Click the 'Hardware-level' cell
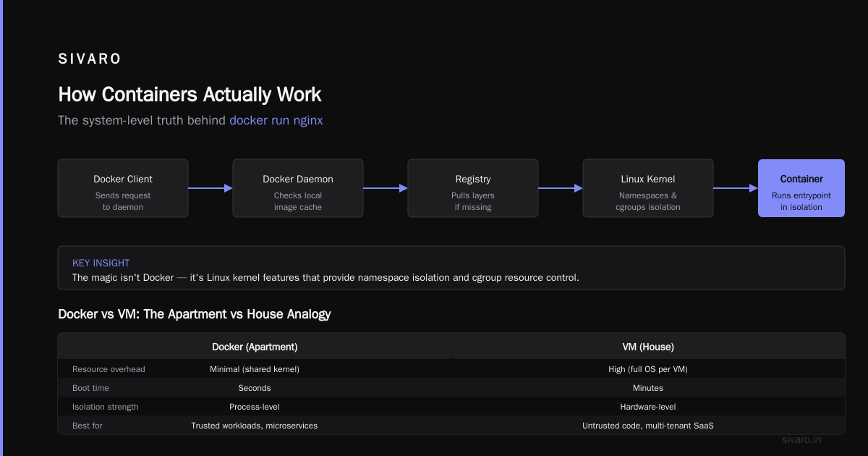868x456 pixels. click(648, 407)
